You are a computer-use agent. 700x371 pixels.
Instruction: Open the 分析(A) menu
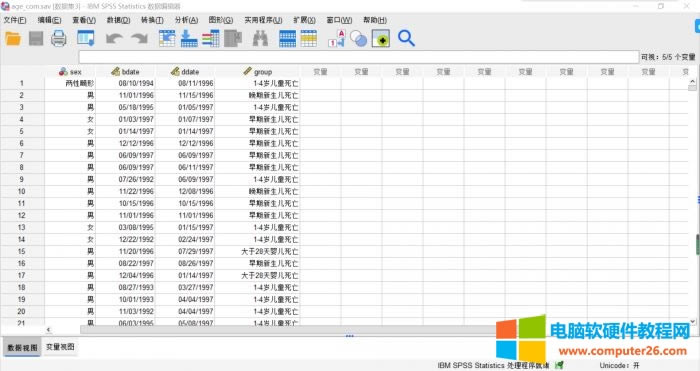point(186,20)
